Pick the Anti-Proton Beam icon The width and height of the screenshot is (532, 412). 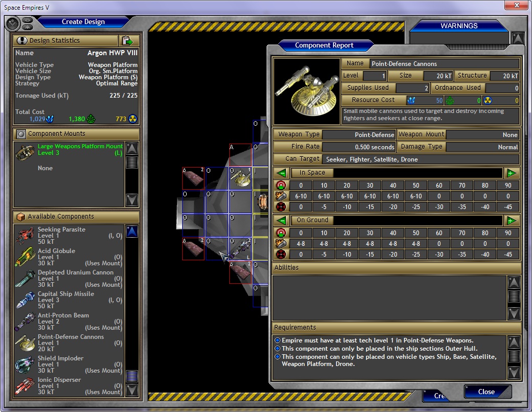click(x=25, y=321)
